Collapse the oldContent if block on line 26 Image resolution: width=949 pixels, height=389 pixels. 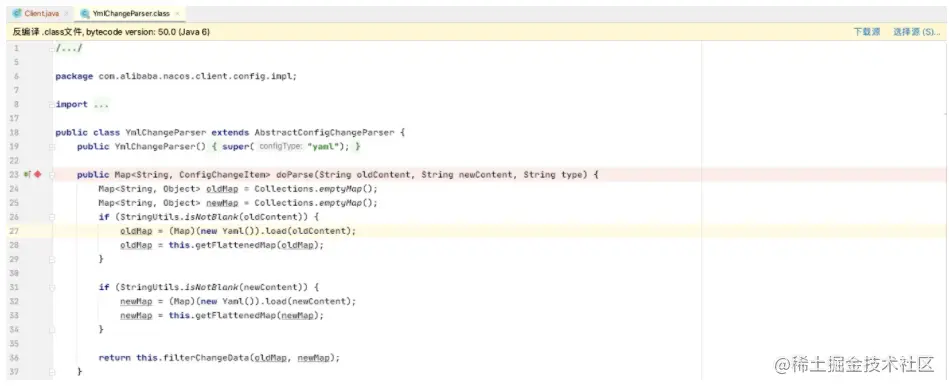click(x=51, y=217)
